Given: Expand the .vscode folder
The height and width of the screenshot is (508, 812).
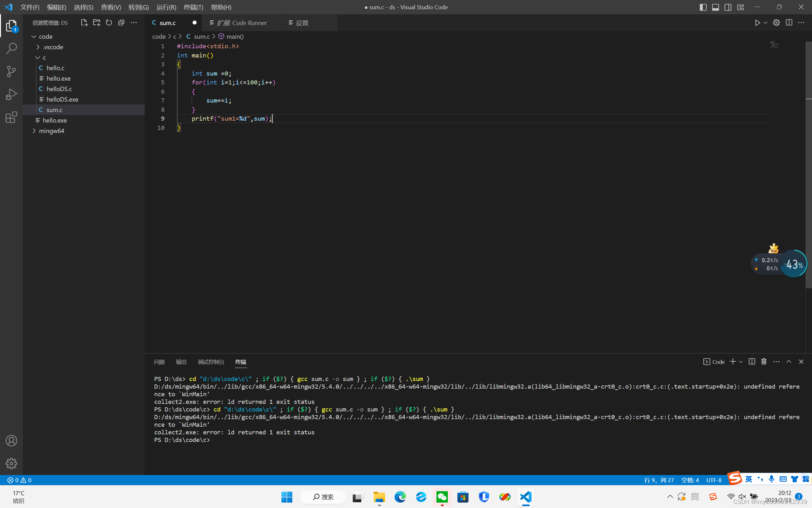Looking at the screenshot, I should pyautogui.click(x=83, y=47).
